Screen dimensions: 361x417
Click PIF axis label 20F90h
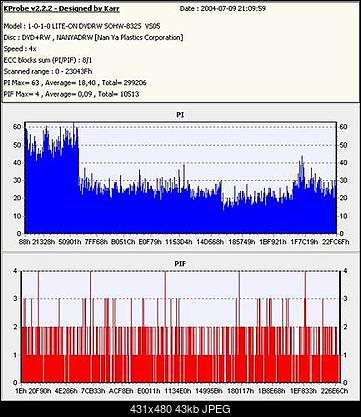coord(40,390)
